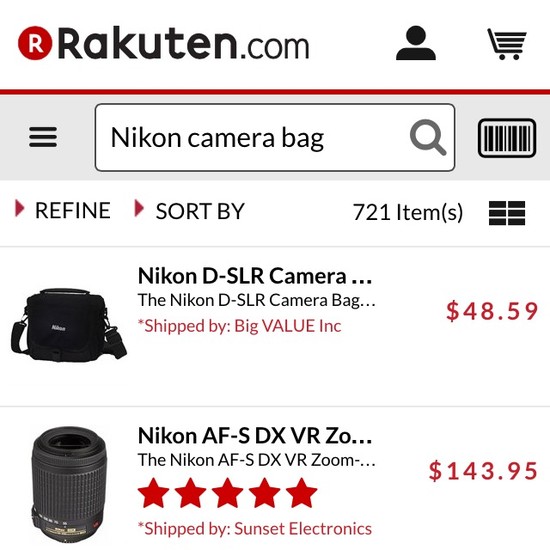The width and height of the screenshot is (550, 550).
Task: Open the shopping cart icon
Action: [507, 44]
